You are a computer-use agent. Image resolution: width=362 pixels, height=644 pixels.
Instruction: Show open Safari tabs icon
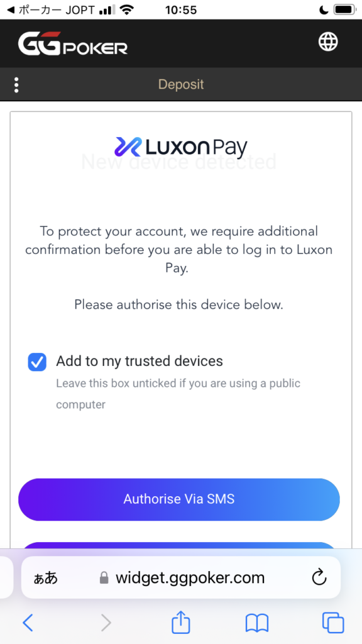coord(333,623)
